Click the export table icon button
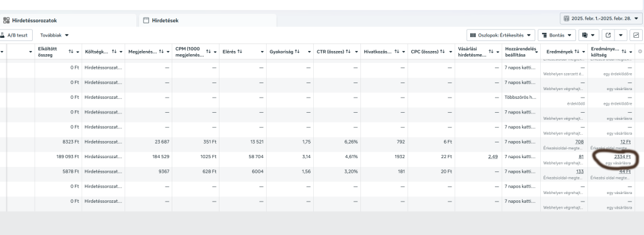Image resolution: width=644 pixels, height=235 pixels. coord(608,35)
